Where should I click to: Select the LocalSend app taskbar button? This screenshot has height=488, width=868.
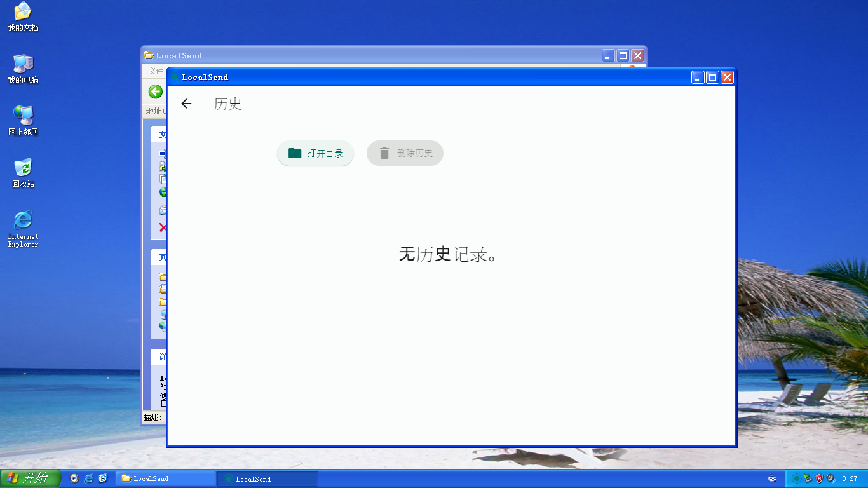[267, 479]
